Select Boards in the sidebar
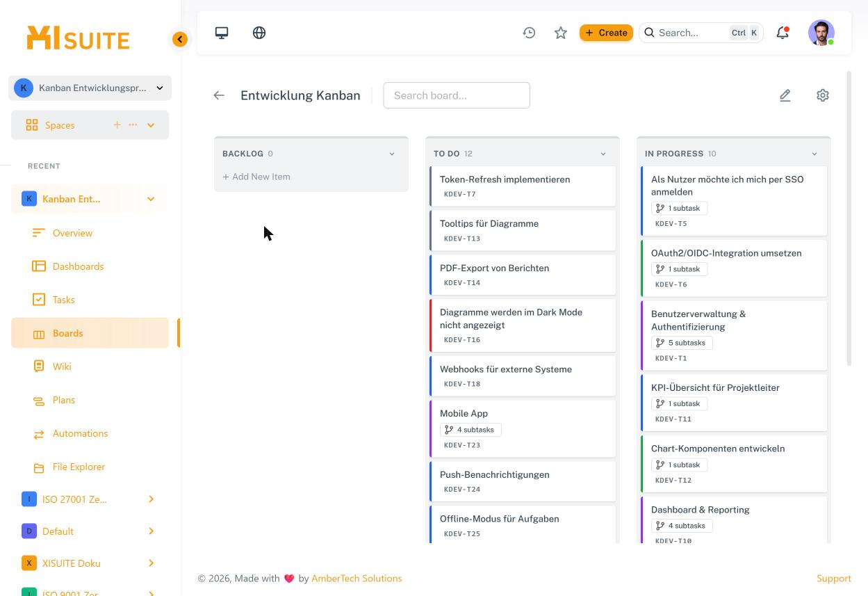Screen dimensions: 868x596 (90, 333)
